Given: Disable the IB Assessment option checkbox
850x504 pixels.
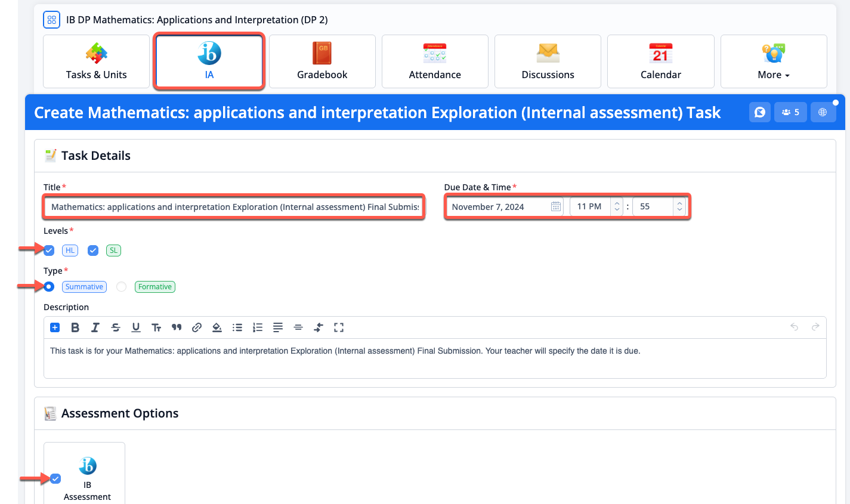Looking at the screenshot, I should coord(55,478).
